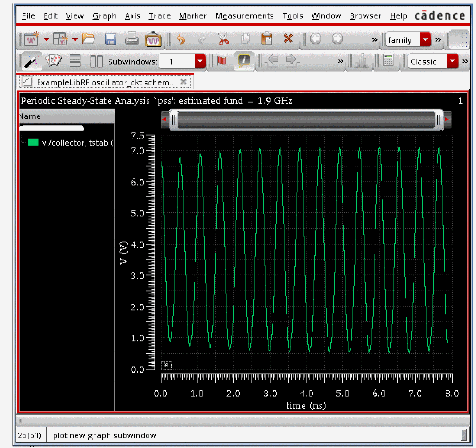Toggle the magic wand tool button
Viewport: 476px width, 448px height.
coord(32,61)
